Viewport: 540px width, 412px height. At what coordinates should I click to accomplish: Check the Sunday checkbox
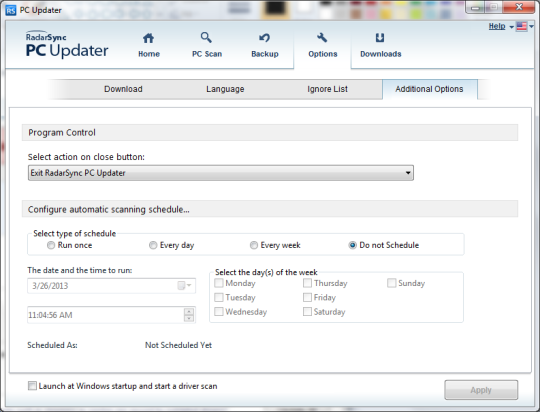[x=392, y=283]
